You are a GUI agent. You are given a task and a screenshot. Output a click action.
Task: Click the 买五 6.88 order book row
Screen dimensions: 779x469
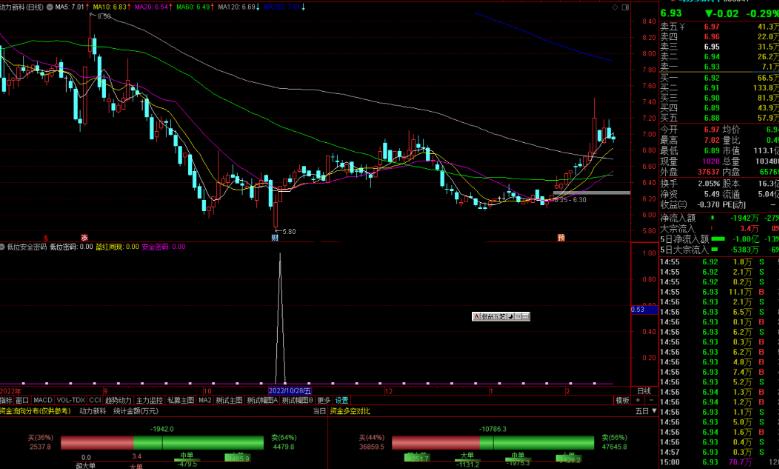coord(719,118)
